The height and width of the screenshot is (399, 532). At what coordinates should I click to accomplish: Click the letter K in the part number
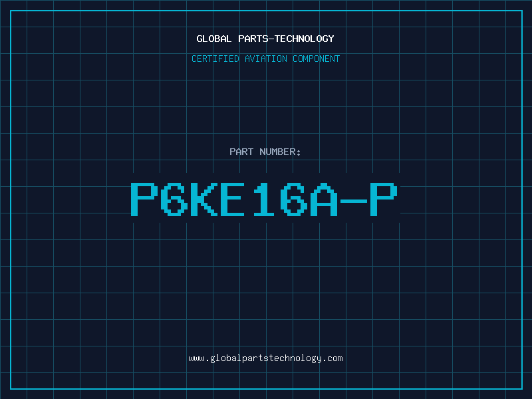(x=204, y=199)
